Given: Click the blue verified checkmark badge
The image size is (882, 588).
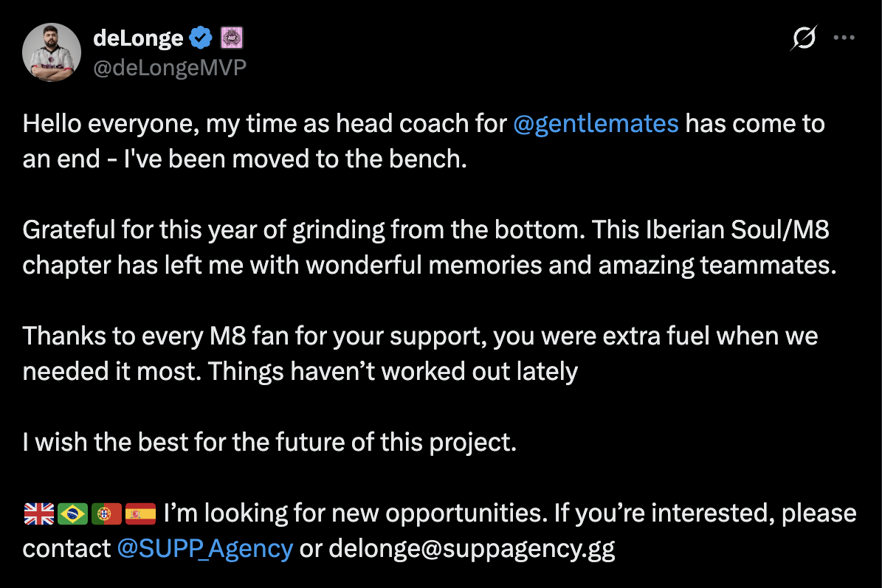Looking at the screenshot, I should tap(201, 38).
